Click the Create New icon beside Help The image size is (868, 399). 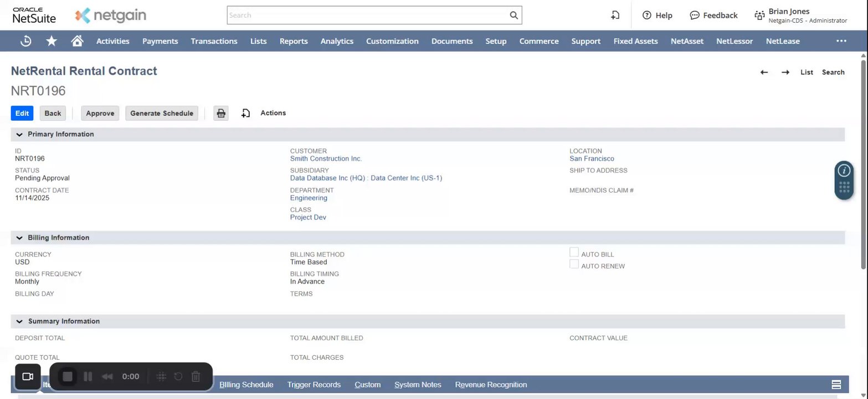point(615,16)
